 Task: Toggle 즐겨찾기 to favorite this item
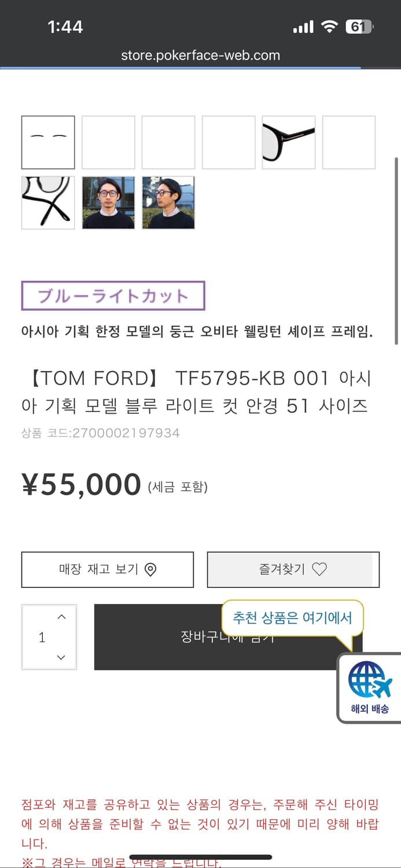[292, 569]
